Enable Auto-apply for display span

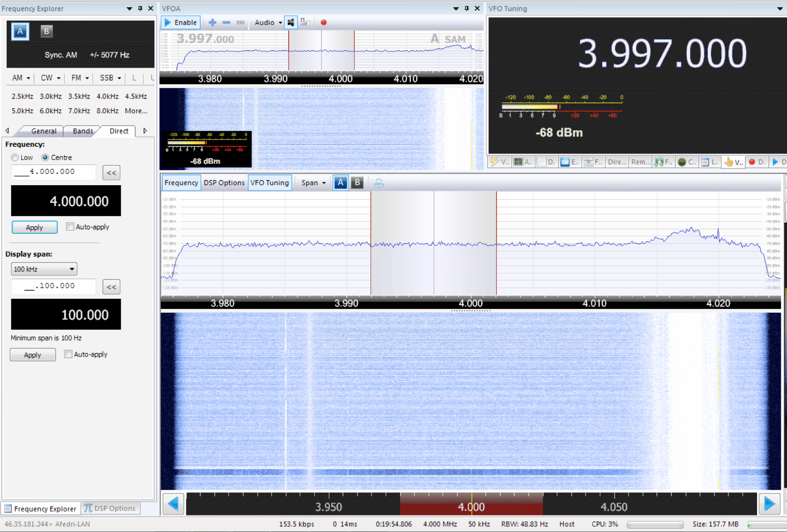tap(68, 354)
